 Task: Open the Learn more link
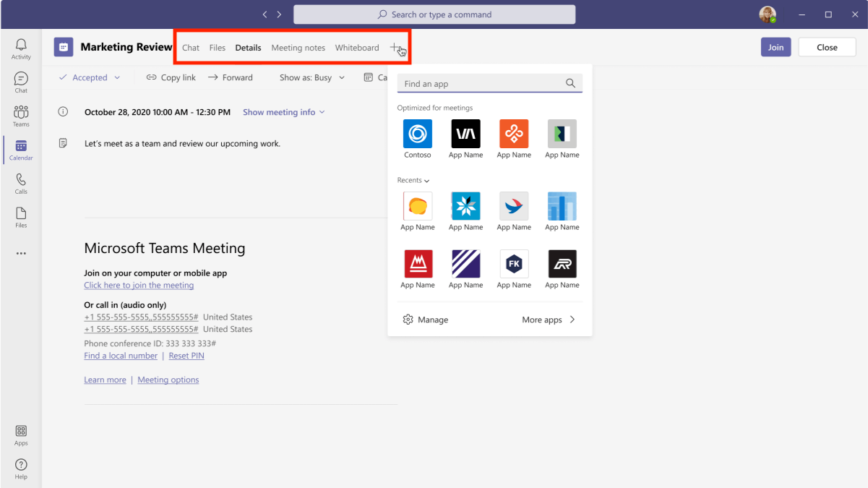(x=105, y=380)
